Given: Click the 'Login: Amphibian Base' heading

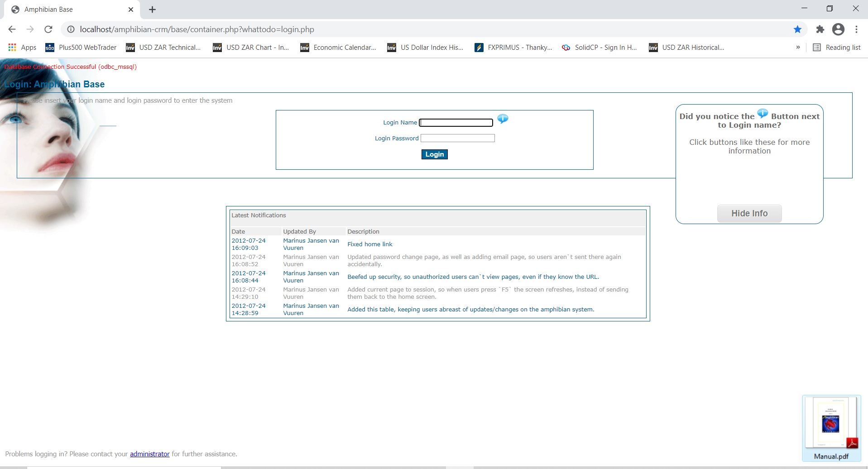Looking at the screenshot, I should coord(54,84).
